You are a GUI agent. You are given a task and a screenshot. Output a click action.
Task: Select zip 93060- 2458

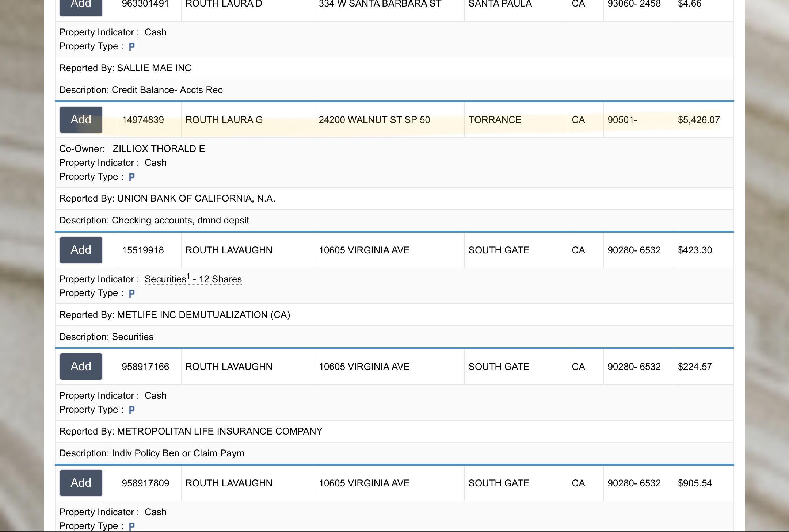(x=634, y=4)
